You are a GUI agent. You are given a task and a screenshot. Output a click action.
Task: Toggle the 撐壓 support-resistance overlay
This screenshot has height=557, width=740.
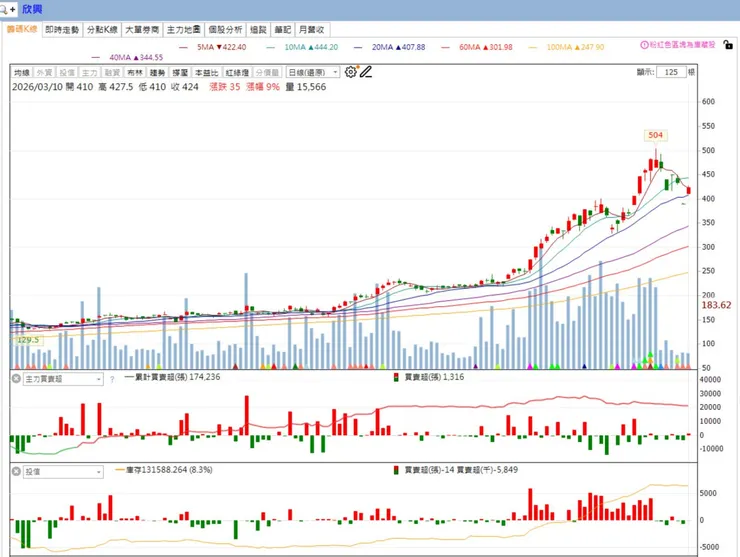(180, 72)
